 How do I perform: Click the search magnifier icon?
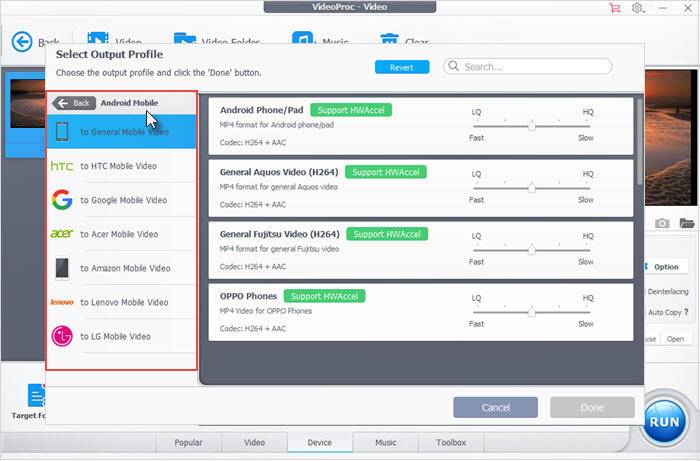pos(454,66)
